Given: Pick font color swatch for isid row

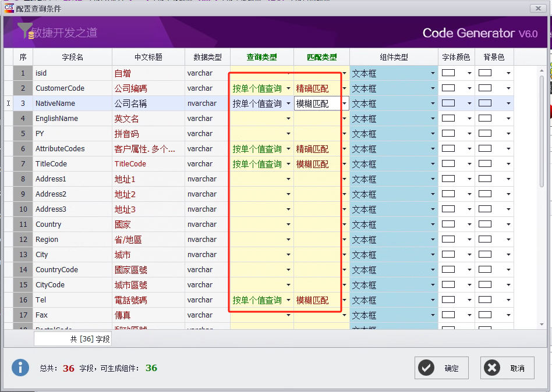Looking at the screenshot, I should 448,73.
